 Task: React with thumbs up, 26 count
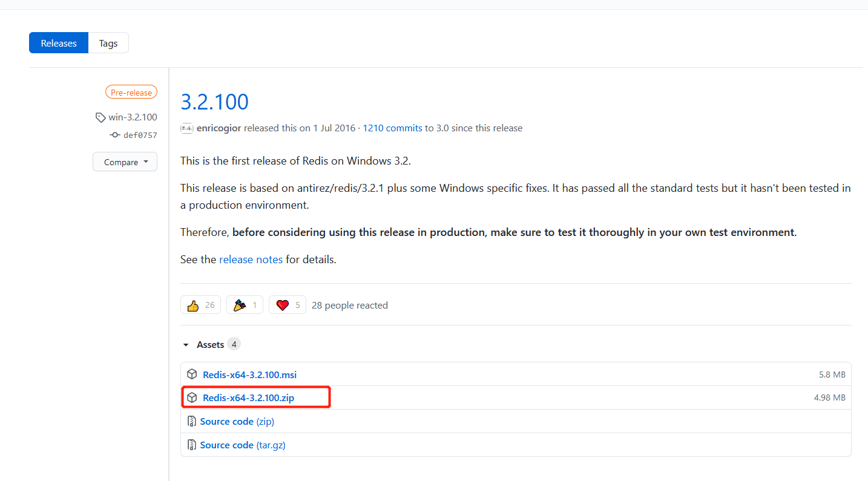click(200, 305)
